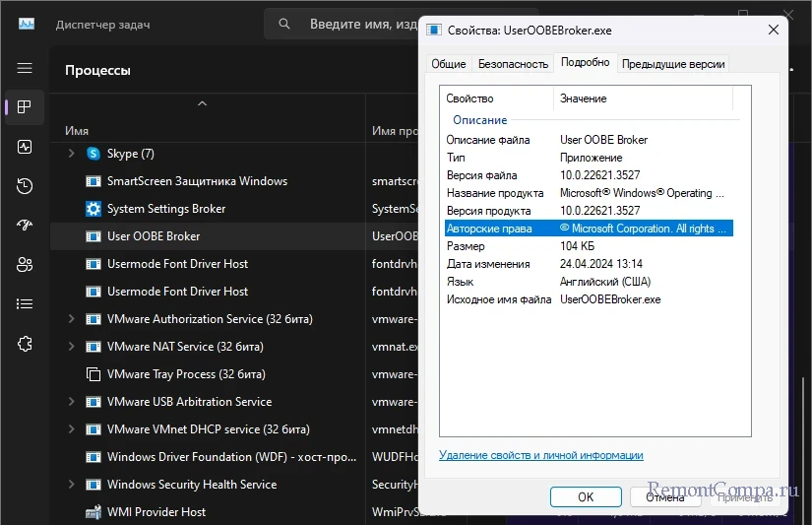Click the Значение column header
The width and height of the screenshot is (812, 525).
coord(643,98)
